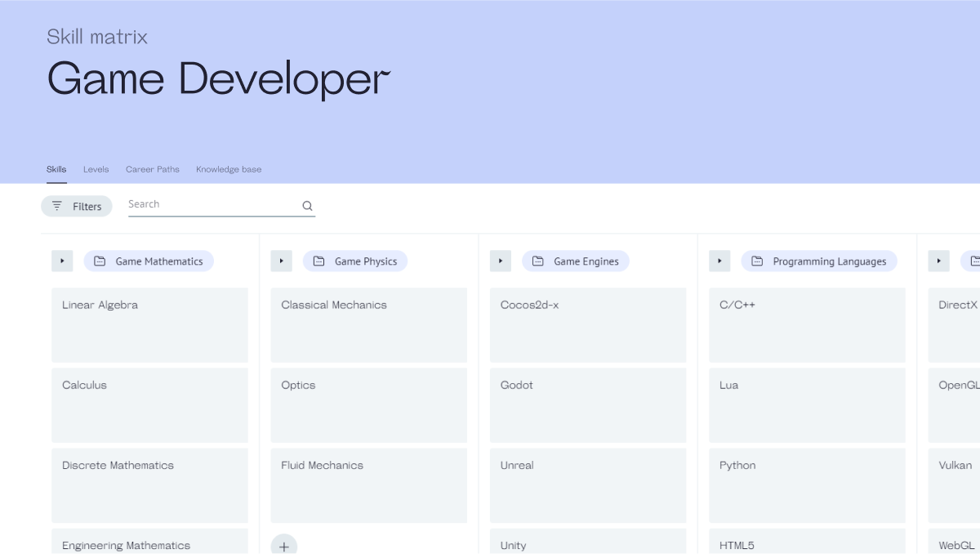Open the DirectX skill card
980x554 pixels.
coord(954,324)
